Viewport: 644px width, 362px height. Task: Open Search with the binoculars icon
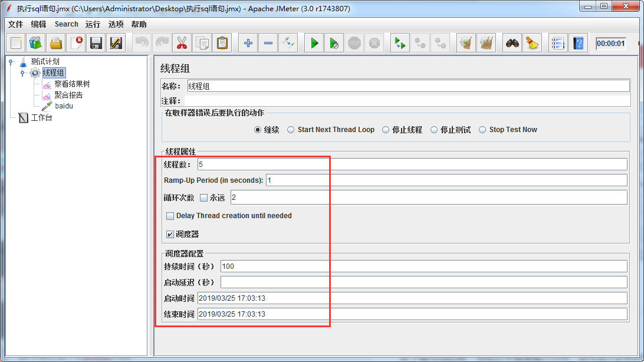coord(512,43)
